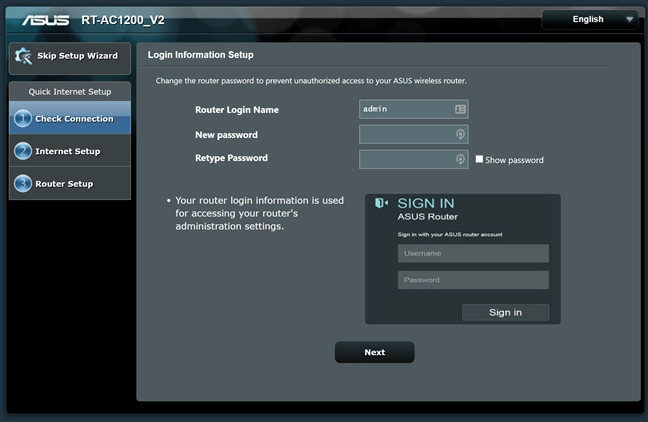The width and height of the screenshot is (648, 422).
Task: Click the key icon in New password field
Action: [x=460, y=134]
